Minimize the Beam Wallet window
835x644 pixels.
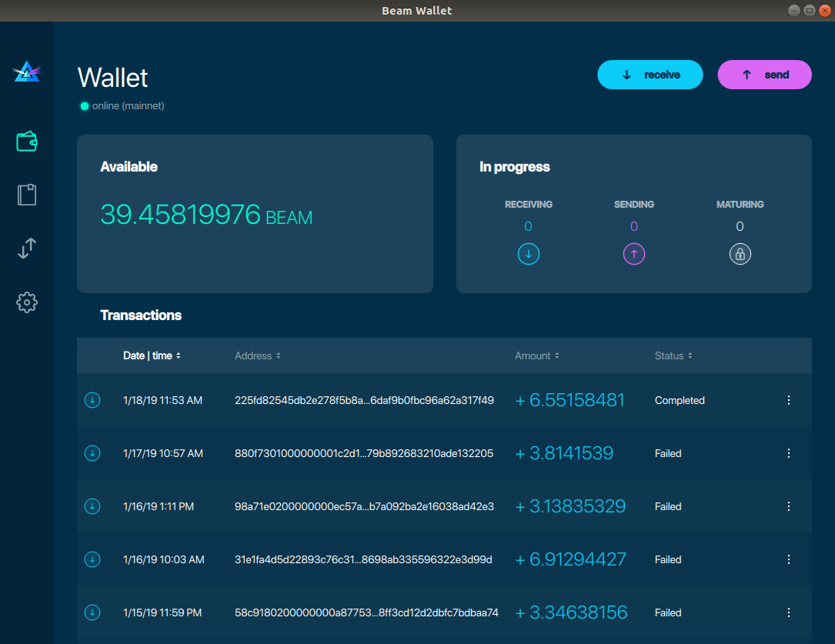(793, 11)
